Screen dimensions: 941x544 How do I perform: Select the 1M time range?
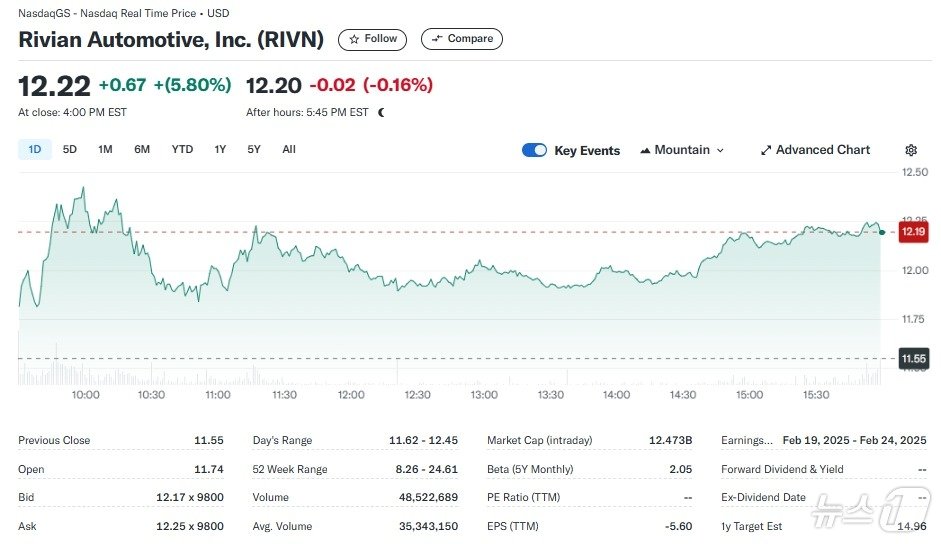(105, 150)
